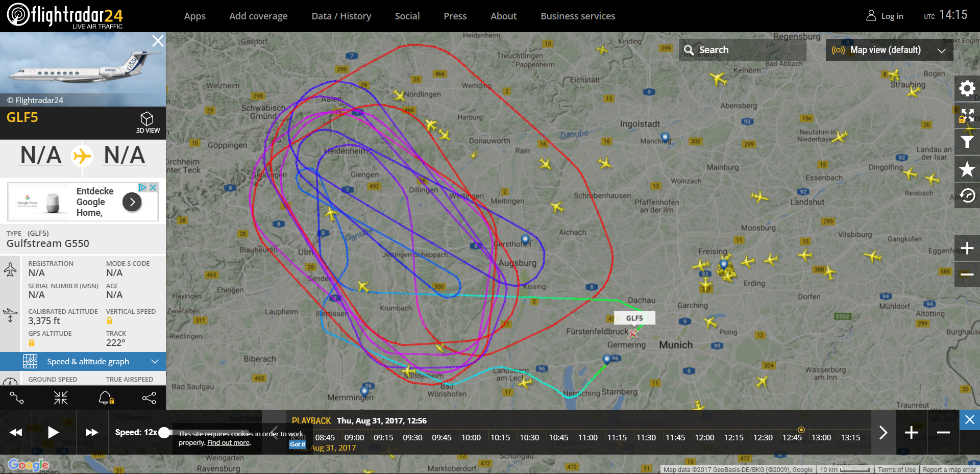Screen dimensions: 980x474
Task: Zoom in the map with plus button
Action: tap(967, 248)
